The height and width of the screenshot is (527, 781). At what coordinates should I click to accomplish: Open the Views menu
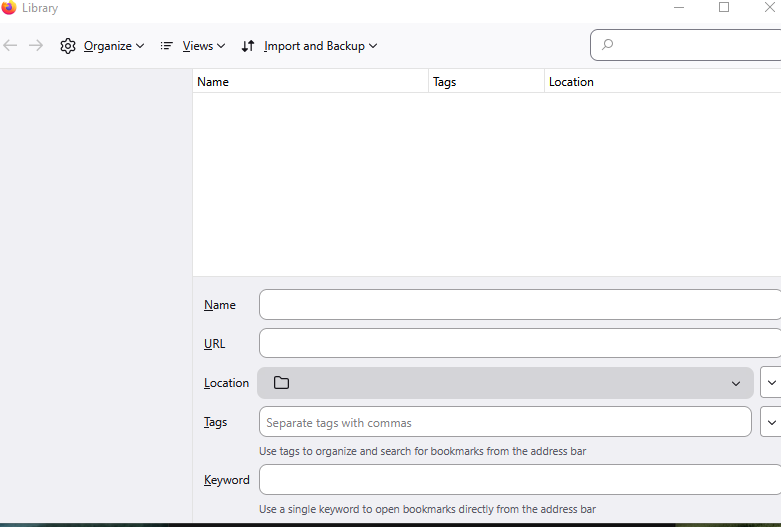click(193, 46)
